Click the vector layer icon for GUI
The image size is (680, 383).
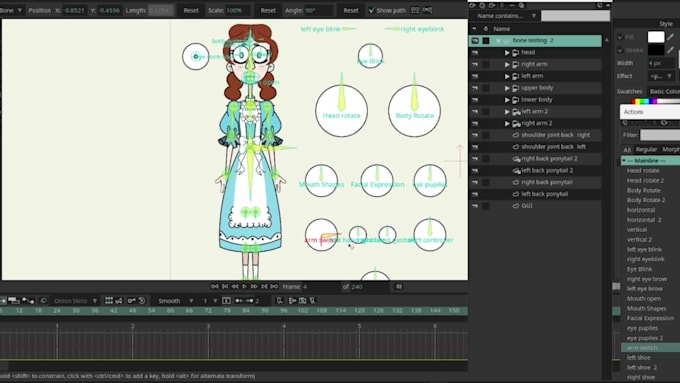coord(516,206)
